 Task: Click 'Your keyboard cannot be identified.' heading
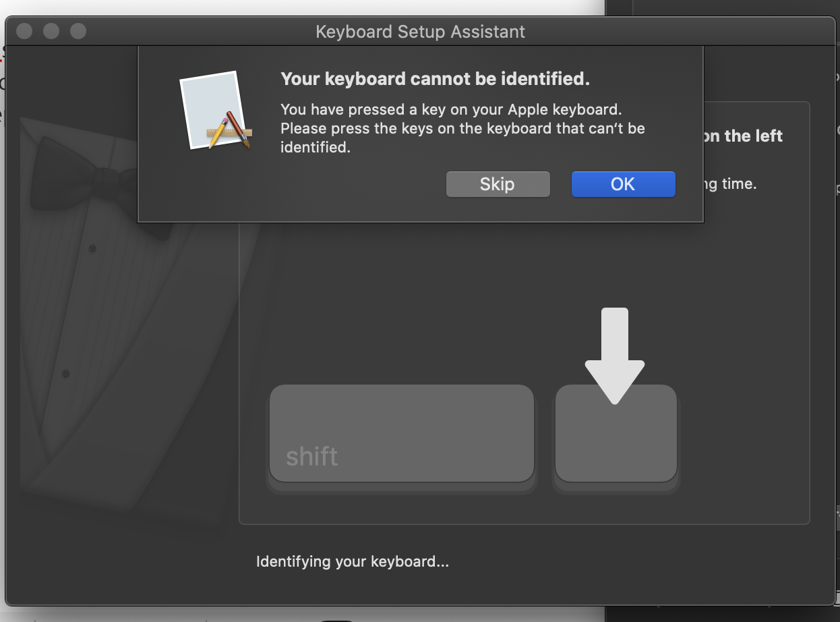(436, 79)
